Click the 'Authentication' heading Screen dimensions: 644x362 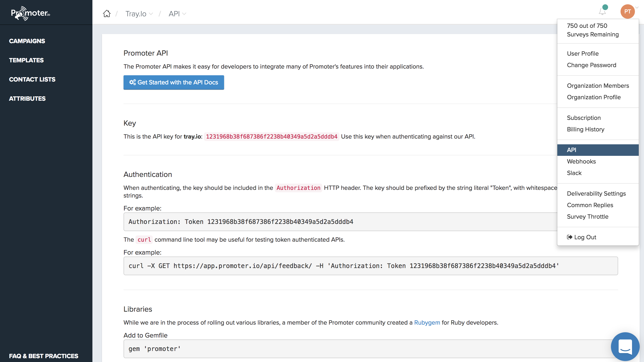[x=147, y=175]
